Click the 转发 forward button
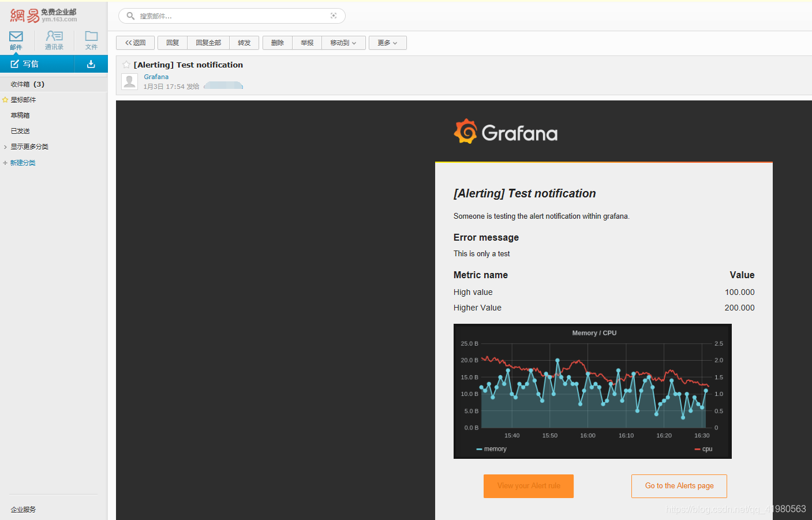Viewport: 812px width, 520px height. (244, 43)
